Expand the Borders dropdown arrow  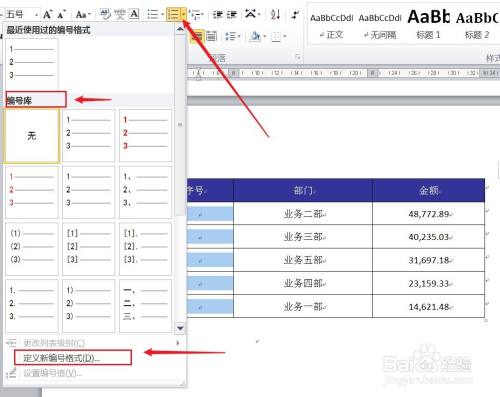285,36
